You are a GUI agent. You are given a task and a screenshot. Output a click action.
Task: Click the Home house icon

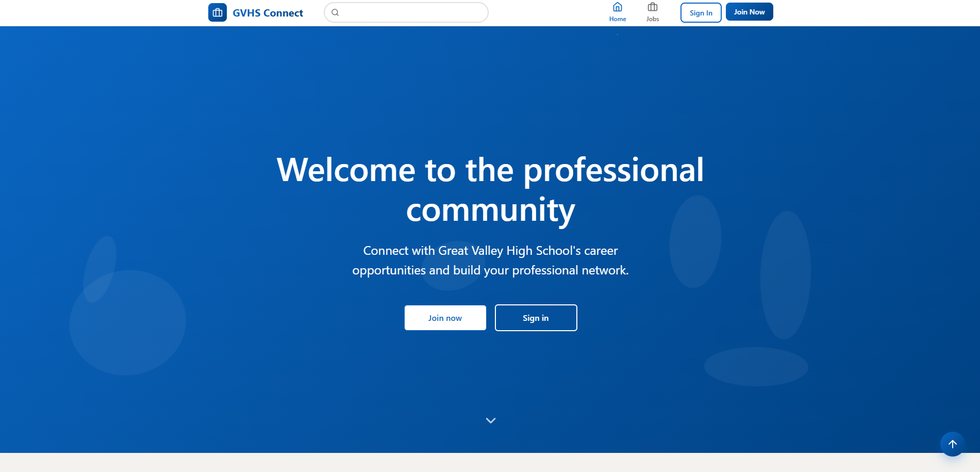[617, 7]
